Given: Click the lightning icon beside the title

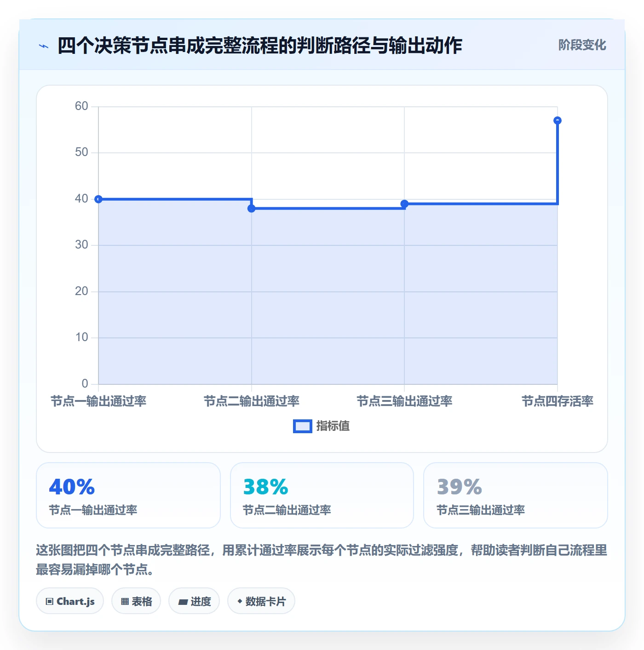Looking at the screenshot, I should [44, 46].
